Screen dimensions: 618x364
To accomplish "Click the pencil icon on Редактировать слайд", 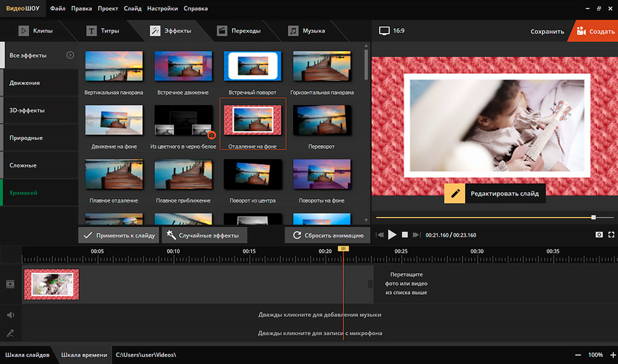I will pyautogui.click(x=454, y=193).
